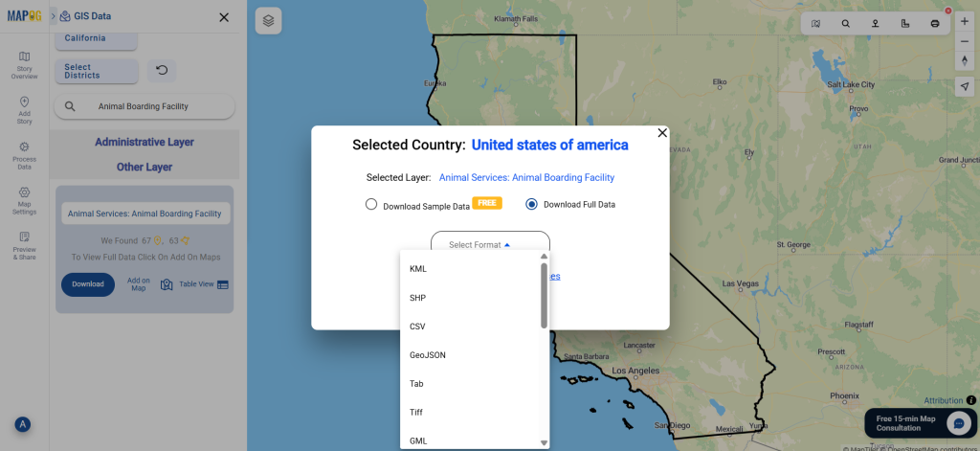
Task: Click the Animal Boarding Facility search field
Action: pyautogui.click(x=144, y=106)
